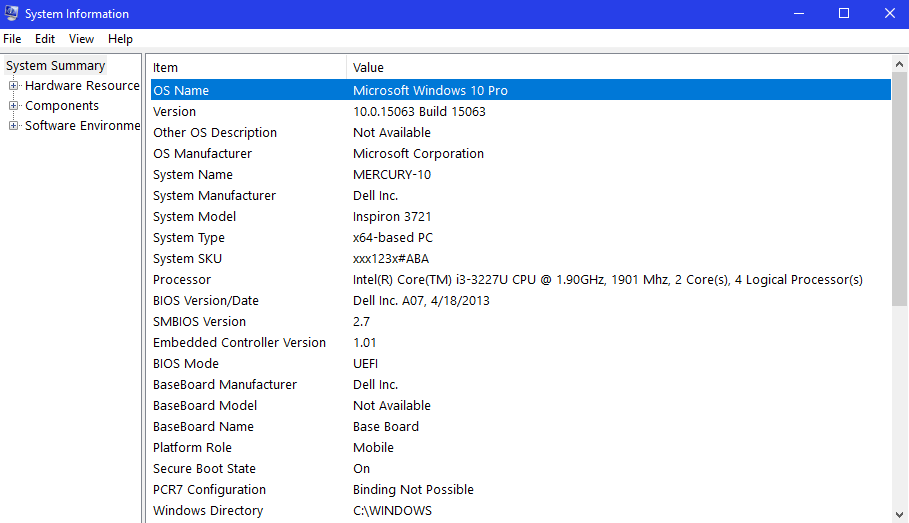Maximize the System Information window

pyautogui.click(x=844, y=13)
